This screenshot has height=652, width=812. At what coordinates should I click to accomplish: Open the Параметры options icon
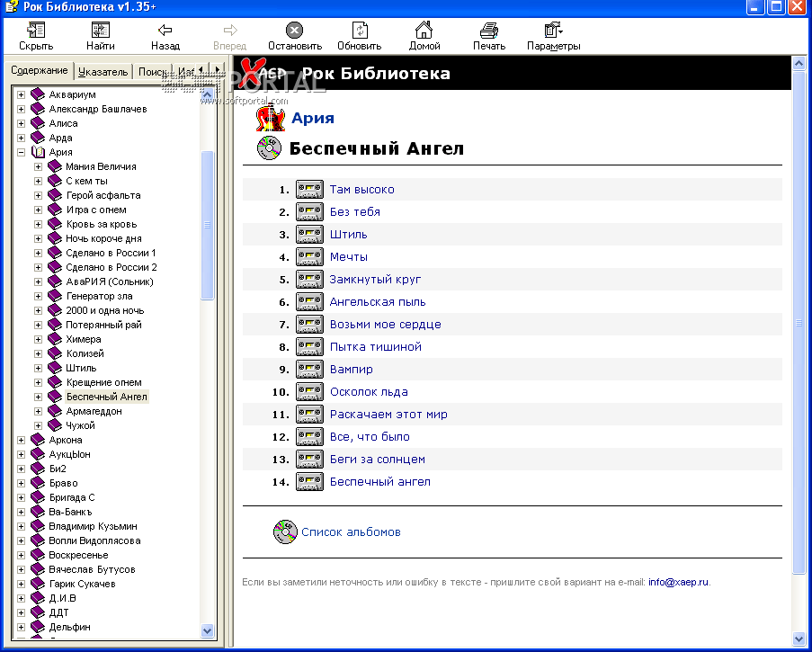[553, 30]
